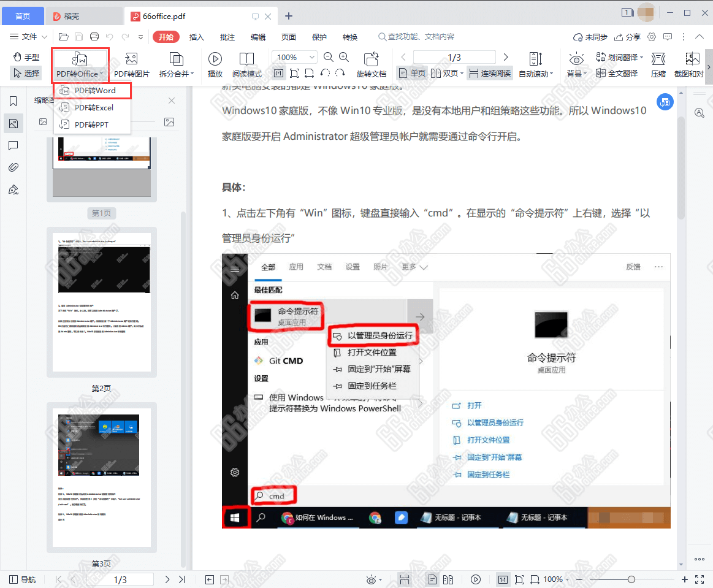Open the 页面 ribbon tab

(x=288, y=37)
